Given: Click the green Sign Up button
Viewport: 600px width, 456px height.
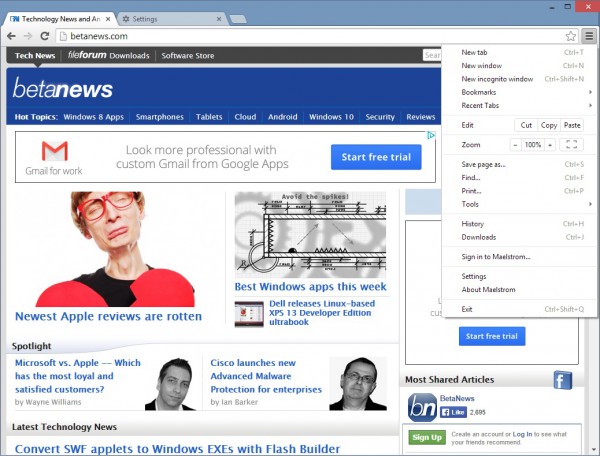Looking at the screenshot, I should tap(427, 437).
